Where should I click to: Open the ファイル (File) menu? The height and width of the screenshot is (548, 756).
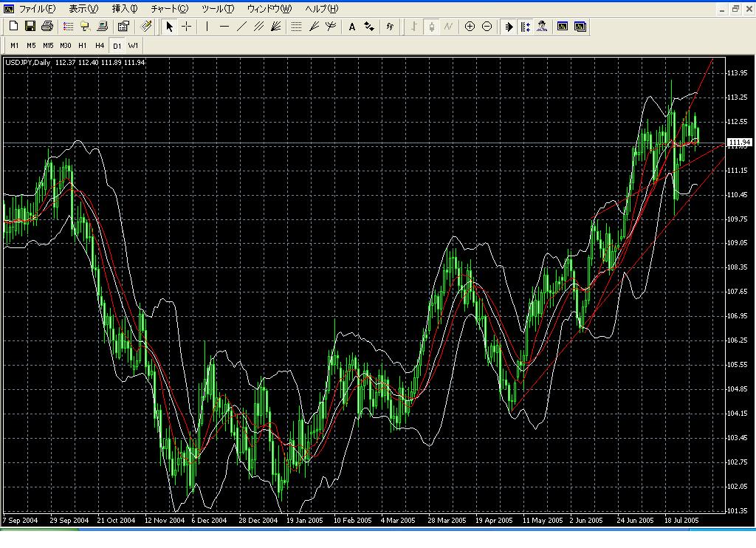[36, 9]
